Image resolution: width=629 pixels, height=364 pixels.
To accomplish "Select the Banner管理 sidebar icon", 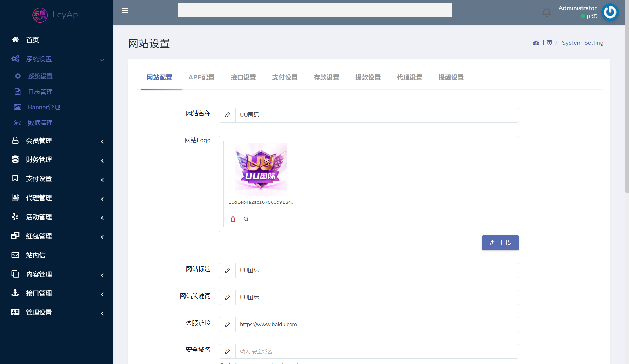I will (17, 107).
